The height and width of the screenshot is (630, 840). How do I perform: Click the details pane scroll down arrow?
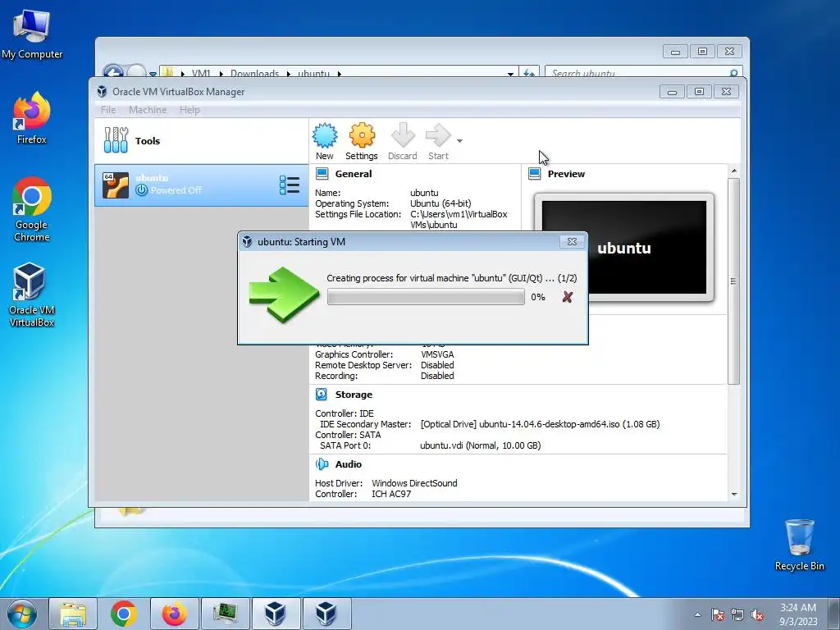point(734,495)
